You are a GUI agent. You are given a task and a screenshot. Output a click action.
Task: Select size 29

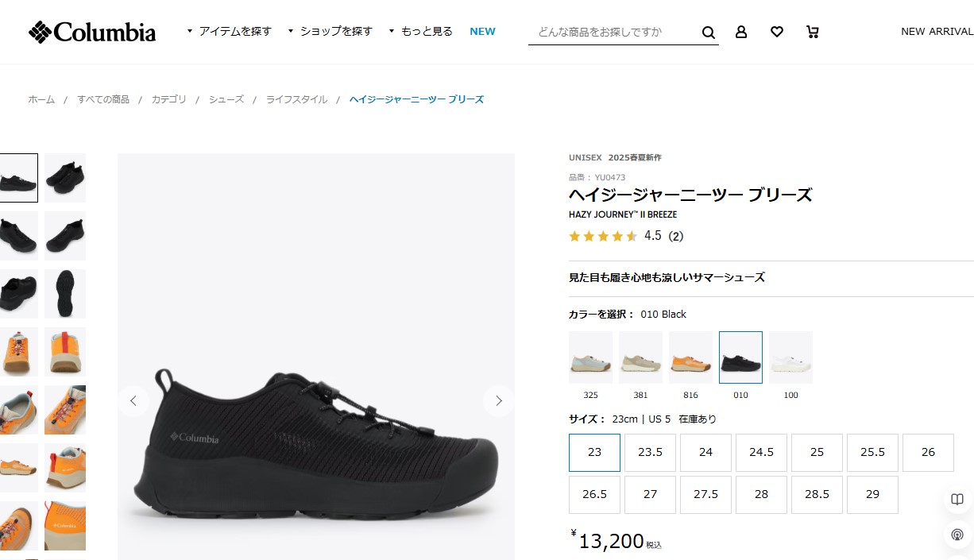(x=872, y=494)
